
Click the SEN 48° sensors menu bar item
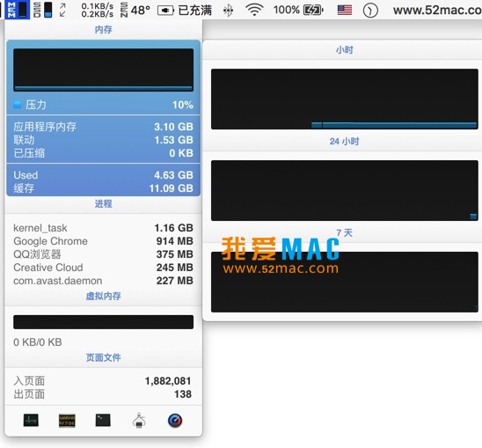tap(135, 11)
